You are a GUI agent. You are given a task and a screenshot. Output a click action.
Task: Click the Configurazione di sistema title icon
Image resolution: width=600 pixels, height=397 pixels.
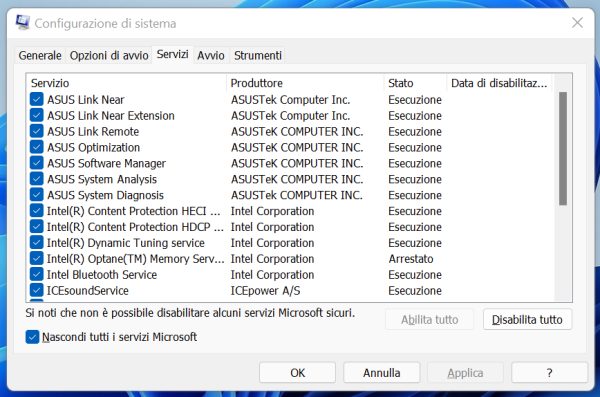[23, 23]
